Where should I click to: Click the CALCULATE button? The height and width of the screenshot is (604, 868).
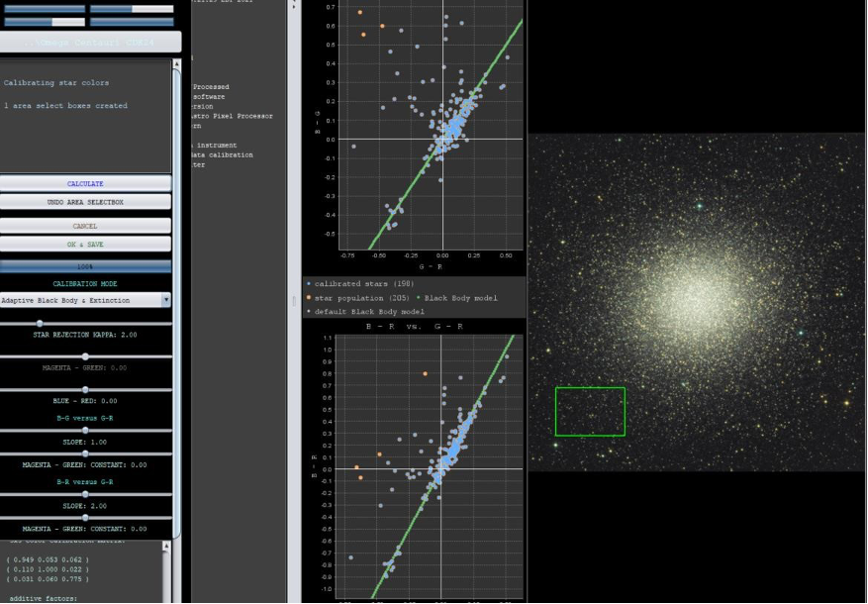pos(85,183)
